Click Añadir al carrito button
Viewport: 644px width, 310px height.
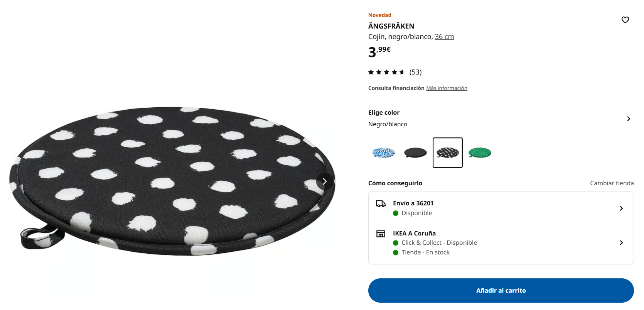coord(501,291)
